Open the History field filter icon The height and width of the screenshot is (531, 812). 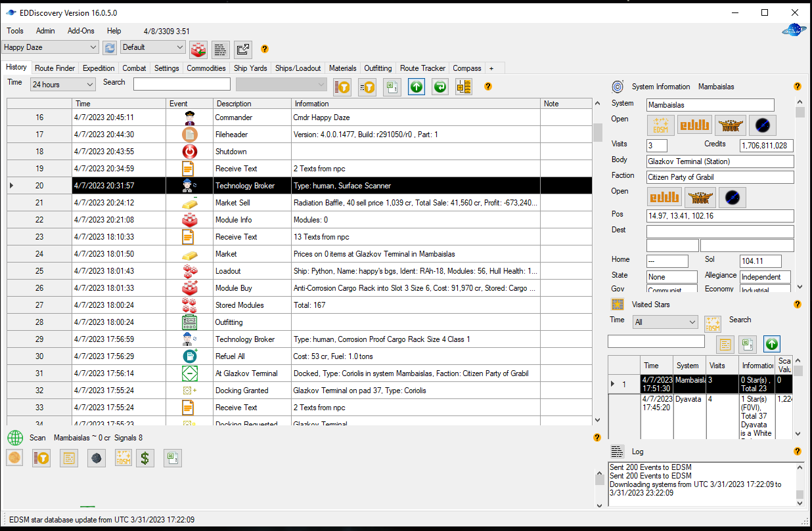tap(367, 87)
